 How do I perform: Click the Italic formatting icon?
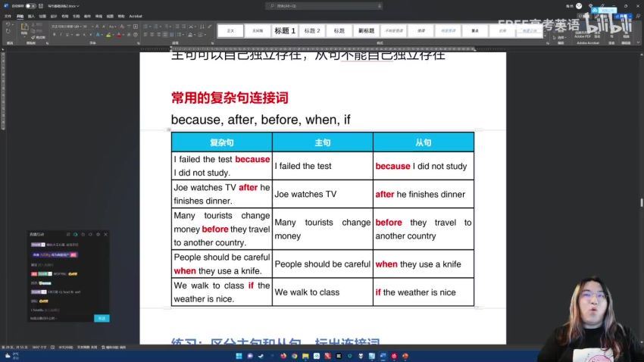[x=58, y=34]
